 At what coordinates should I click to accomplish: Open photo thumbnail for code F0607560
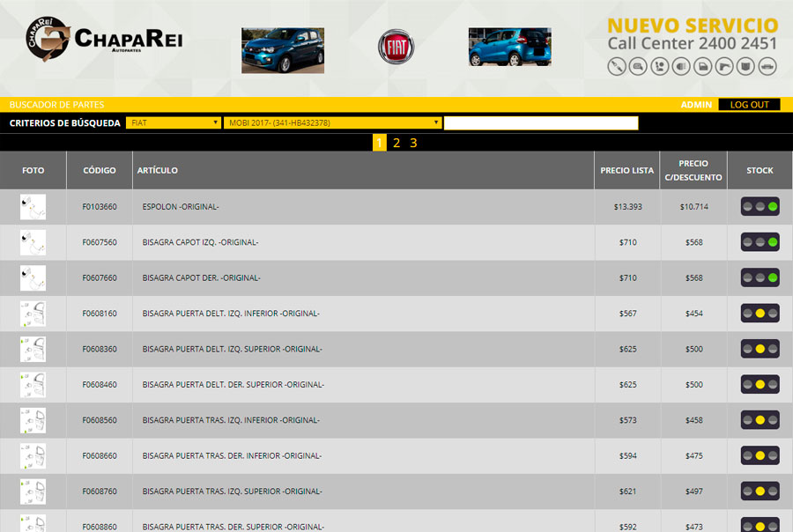(33, 242)
